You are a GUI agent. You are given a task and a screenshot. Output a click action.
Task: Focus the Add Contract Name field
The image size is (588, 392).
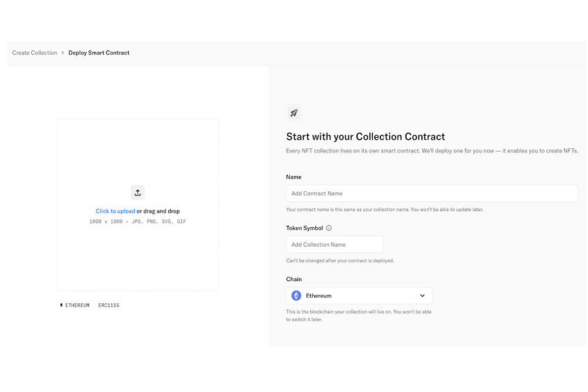click(x=432, y=193)
